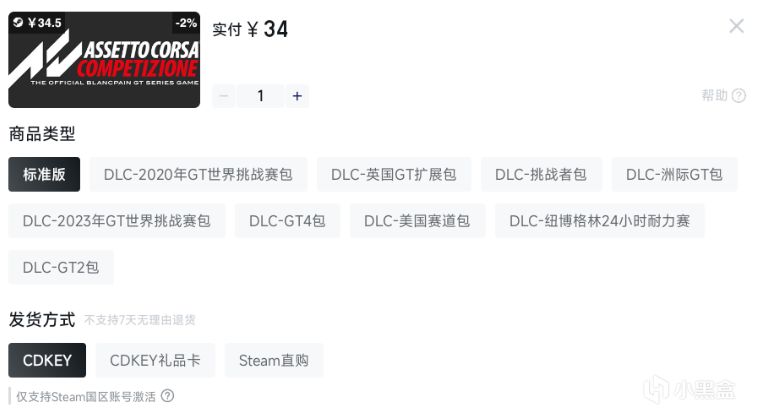
Task: Open the 帮助 question mark icon
Action: click(x=739, y=96)
